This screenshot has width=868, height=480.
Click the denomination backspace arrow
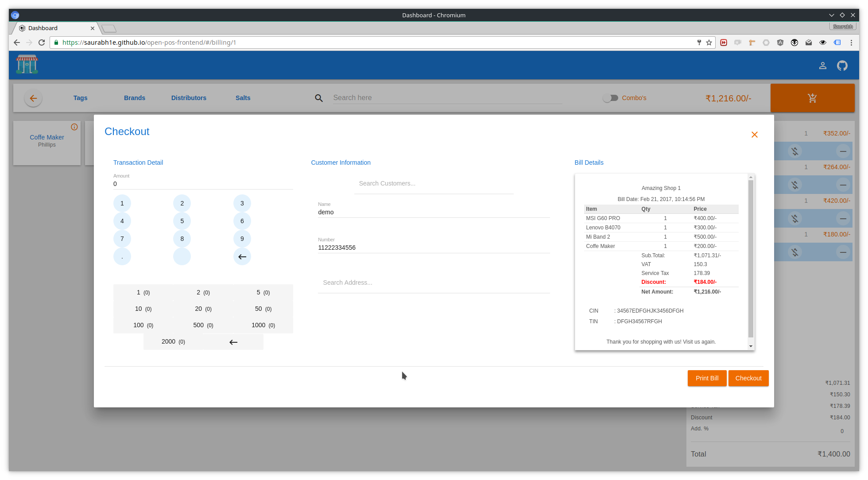(x=233, y=342)
